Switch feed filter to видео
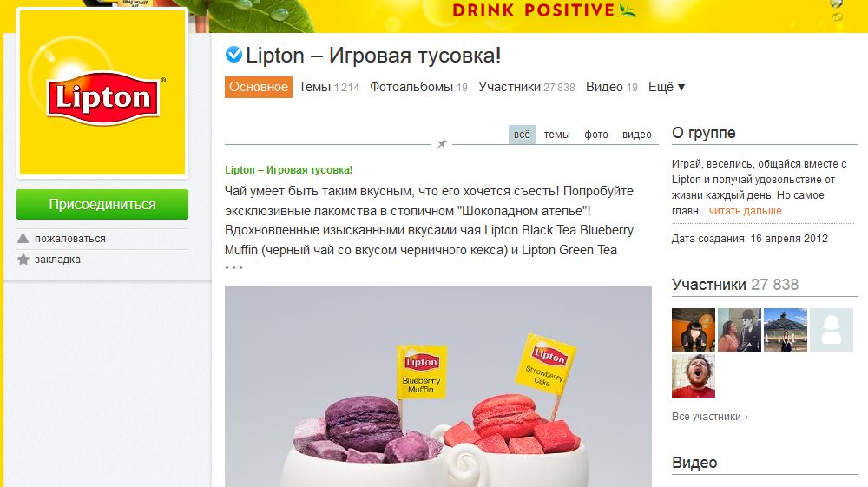Screen dimensions: 868x487 click(636, 135)
